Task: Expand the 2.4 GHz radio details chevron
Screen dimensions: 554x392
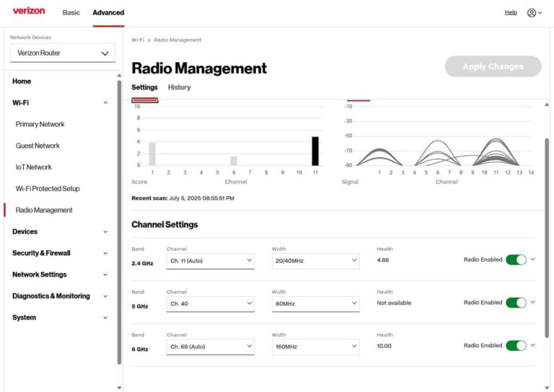Action: (533, 259)
